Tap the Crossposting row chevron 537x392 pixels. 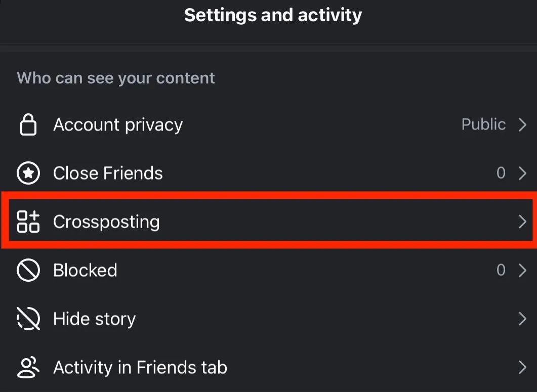pos(523,222)
